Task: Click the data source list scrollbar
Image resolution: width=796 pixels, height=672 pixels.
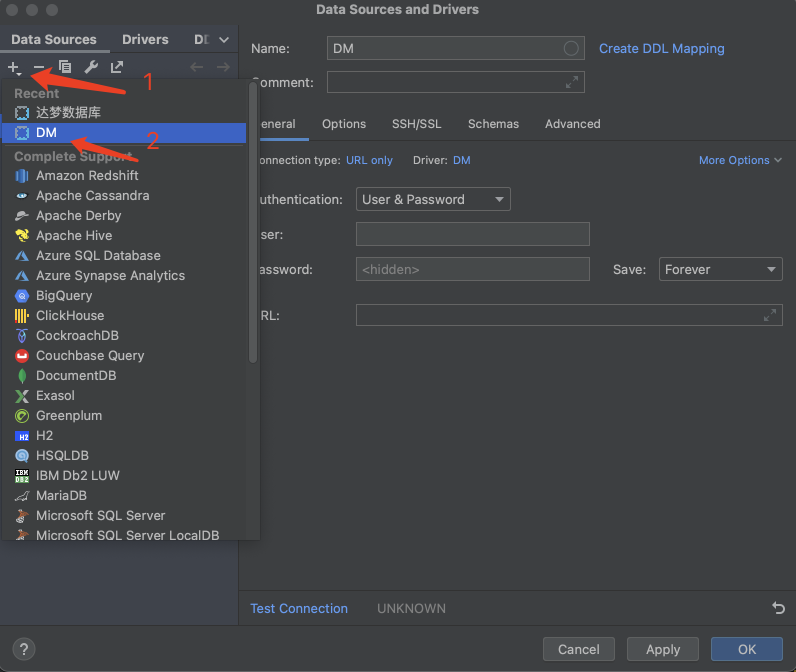Action: click(253, 222)
